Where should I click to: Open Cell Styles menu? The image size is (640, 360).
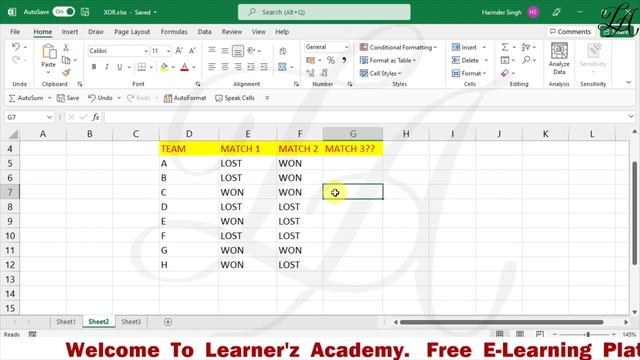380,73
